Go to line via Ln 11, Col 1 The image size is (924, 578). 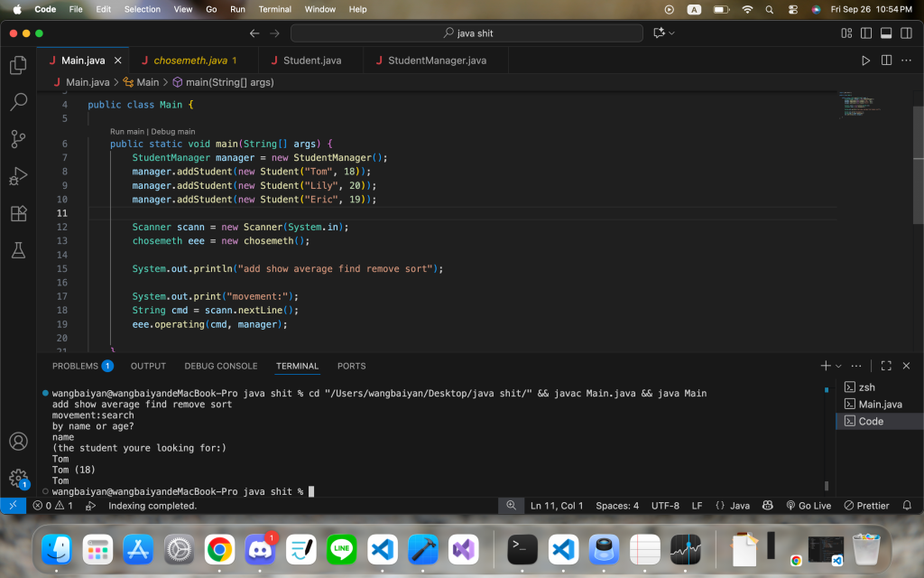[x=556, y=506]
